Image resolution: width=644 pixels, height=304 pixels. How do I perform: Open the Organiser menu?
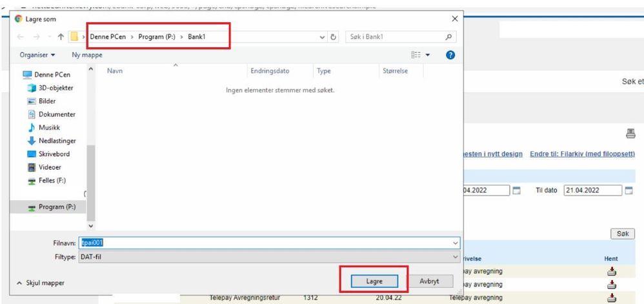(x=37, y=55)
